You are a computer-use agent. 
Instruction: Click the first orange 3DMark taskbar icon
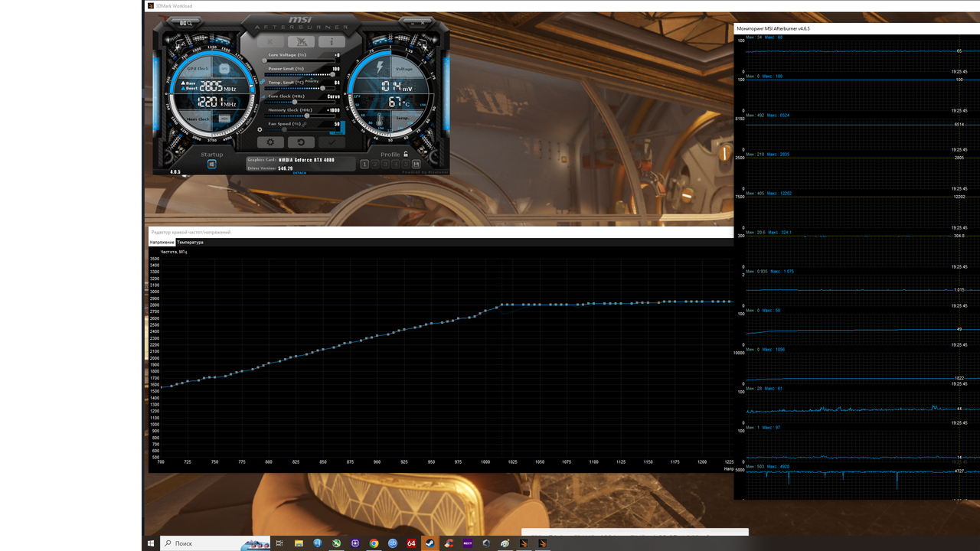tap(524, 543)
